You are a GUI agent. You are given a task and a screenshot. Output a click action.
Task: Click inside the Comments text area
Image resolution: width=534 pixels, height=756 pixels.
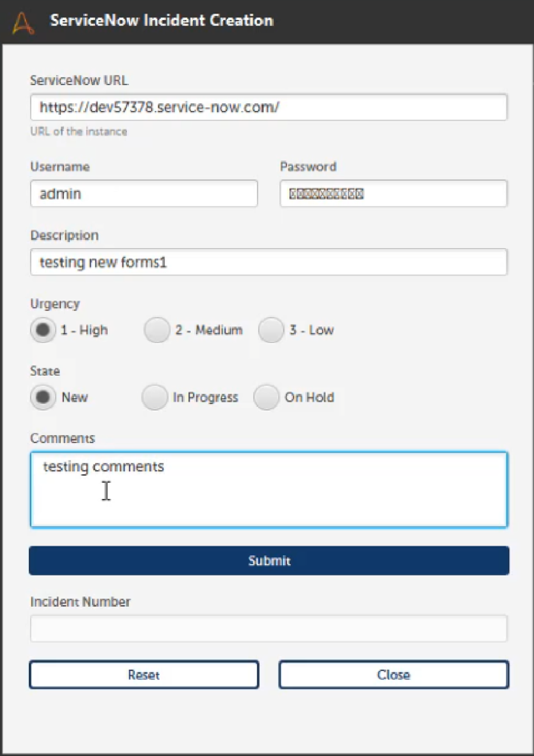pyautogui.click(x=269, y=490)
